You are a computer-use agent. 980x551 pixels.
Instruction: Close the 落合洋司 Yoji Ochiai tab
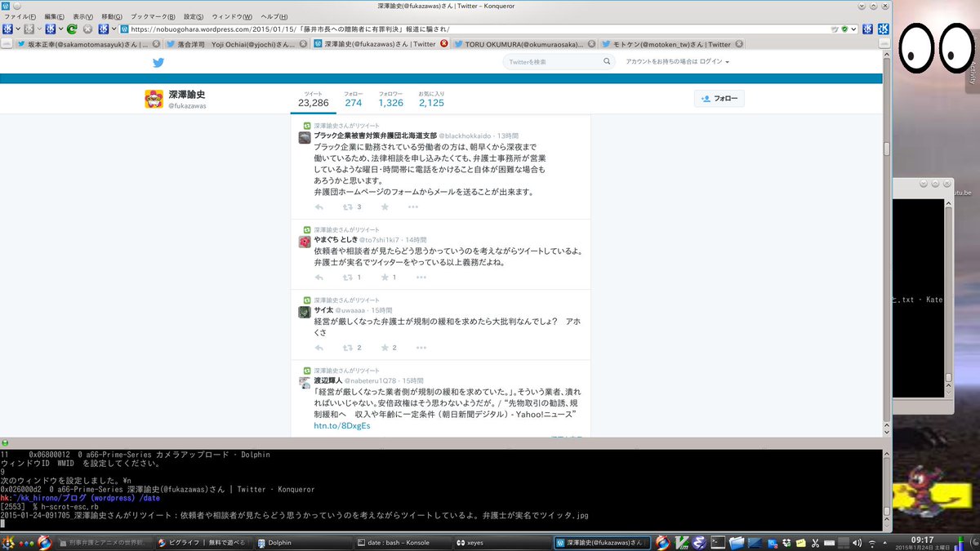coord(302,44)
